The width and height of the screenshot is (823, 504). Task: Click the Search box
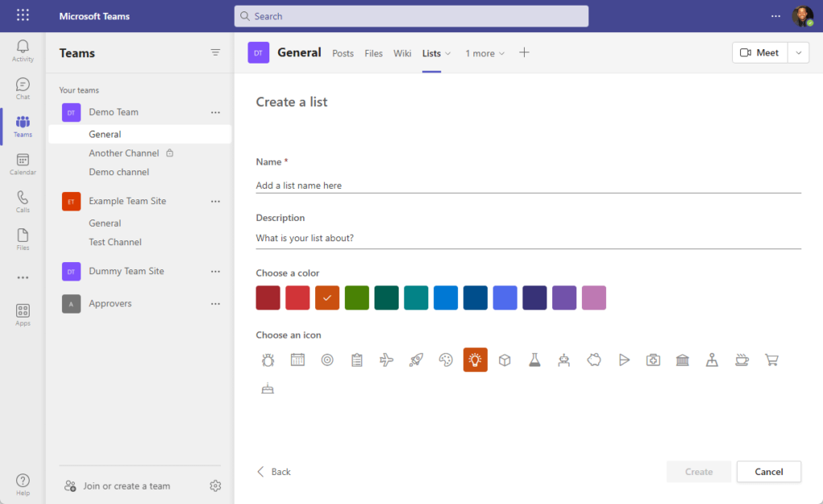pos(411,16)
